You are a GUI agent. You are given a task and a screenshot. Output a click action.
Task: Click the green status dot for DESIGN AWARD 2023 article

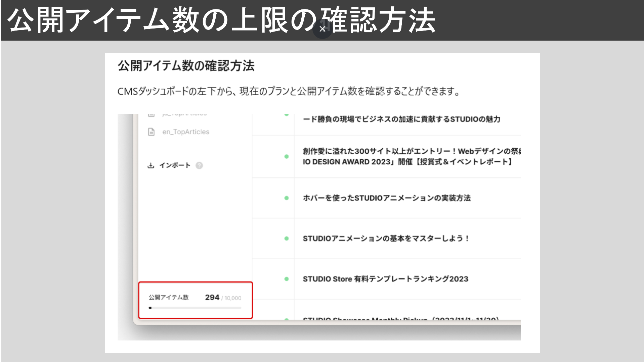(287, 156)
